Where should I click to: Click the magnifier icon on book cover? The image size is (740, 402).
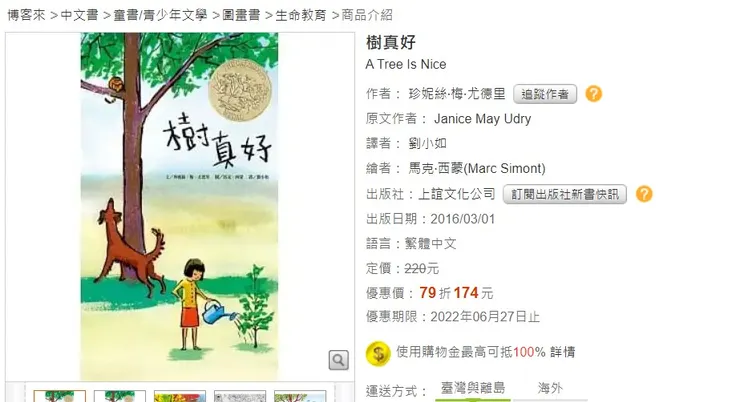338,360
